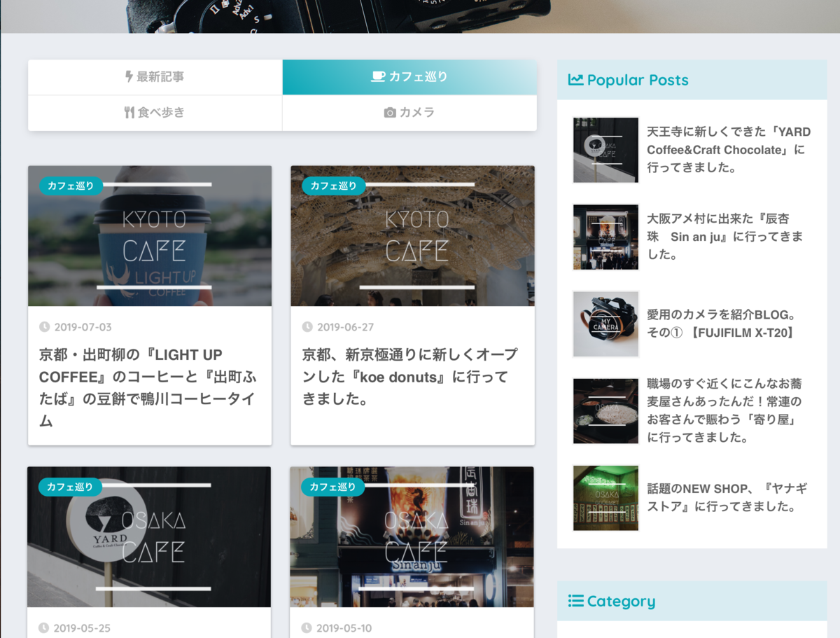Click the lightning bolt icon on 最新記事
The height and width of the screenshot is (638, 840).
click(129, 77)
